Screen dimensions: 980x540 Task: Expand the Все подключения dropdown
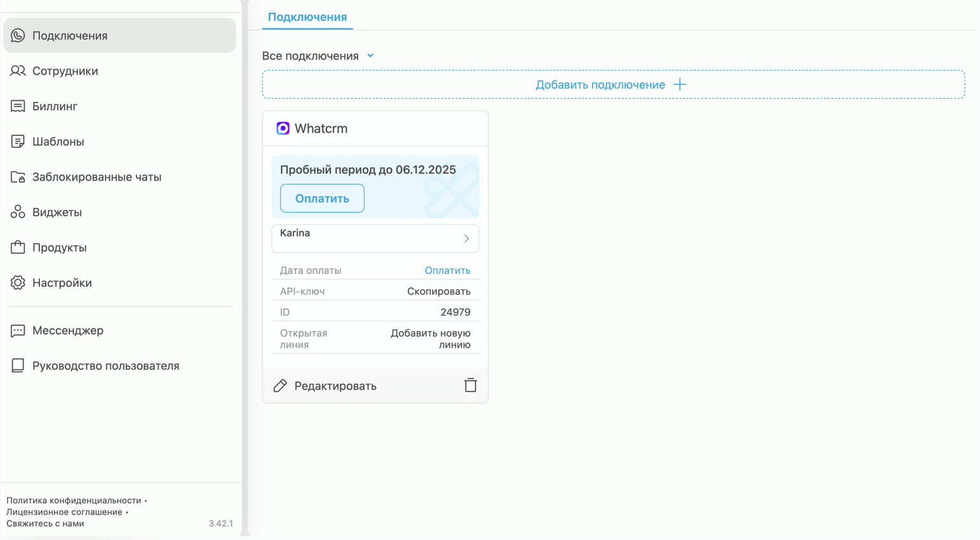tap(370, 56)
